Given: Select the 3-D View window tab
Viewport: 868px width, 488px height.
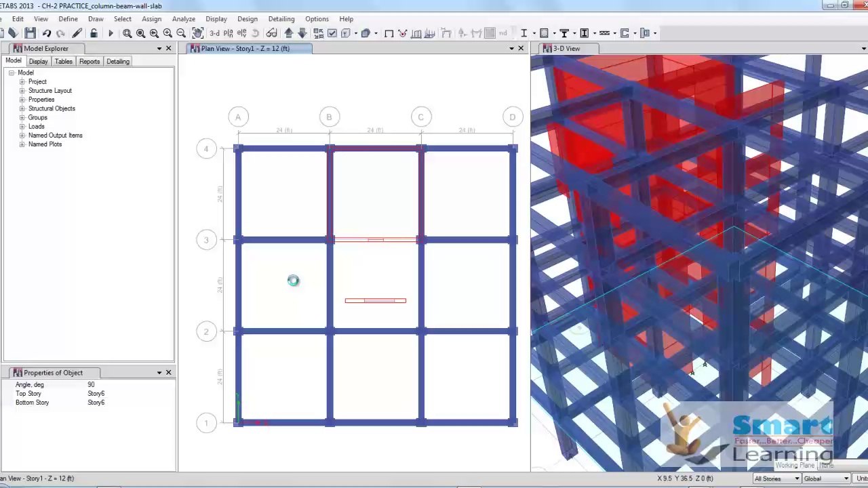Looking at the screenshot, I should (566, 49).
